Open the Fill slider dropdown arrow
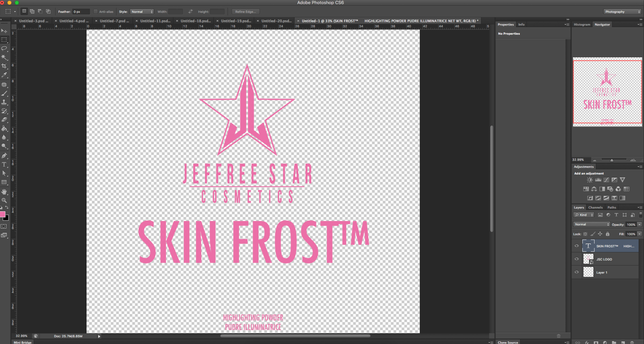The width and height of the screenshot is (644, 344). [x=640, y=234]
